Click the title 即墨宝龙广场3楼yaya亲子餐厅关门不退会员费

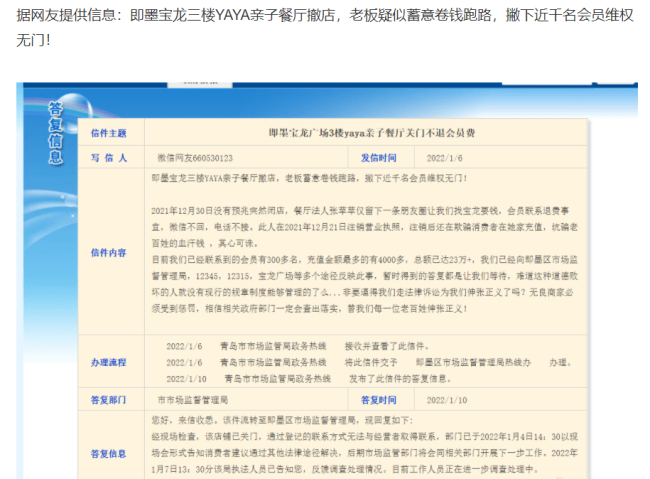point(371,133)
